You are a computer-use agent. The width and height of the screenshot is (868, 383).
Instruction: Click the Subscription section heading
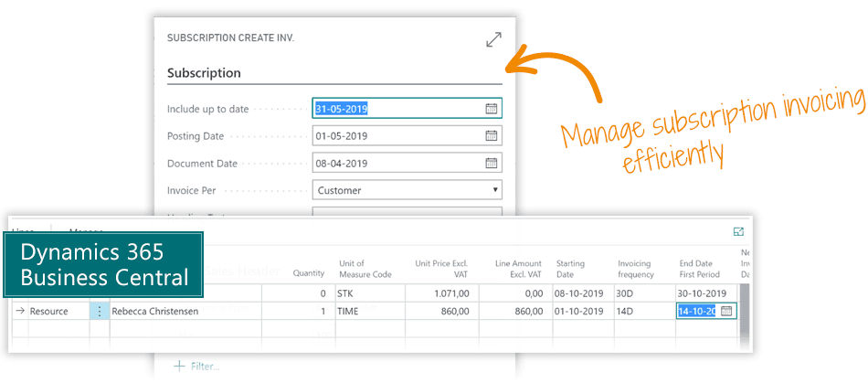[204, 73]
